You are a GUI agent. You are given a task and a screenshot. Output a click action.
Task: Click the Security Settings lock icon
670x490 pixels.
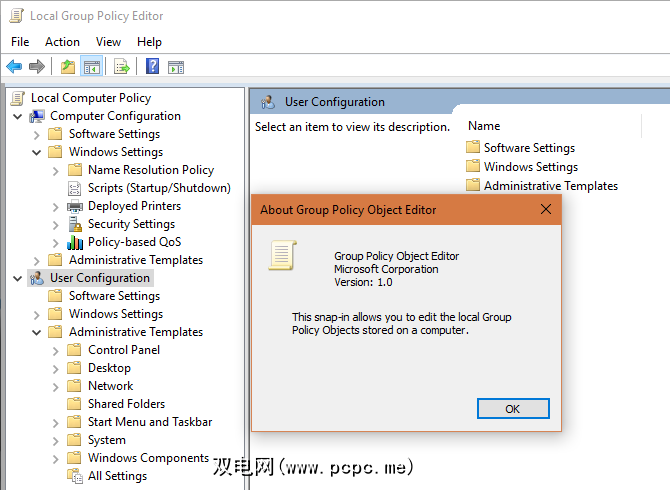click(x=75, y=224)
